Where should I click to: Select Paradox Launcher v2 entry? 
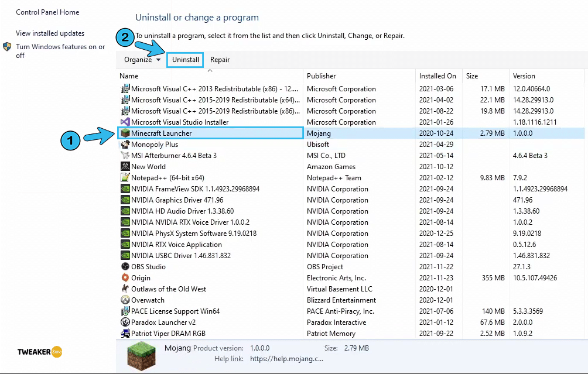click(x=163, y=322)
